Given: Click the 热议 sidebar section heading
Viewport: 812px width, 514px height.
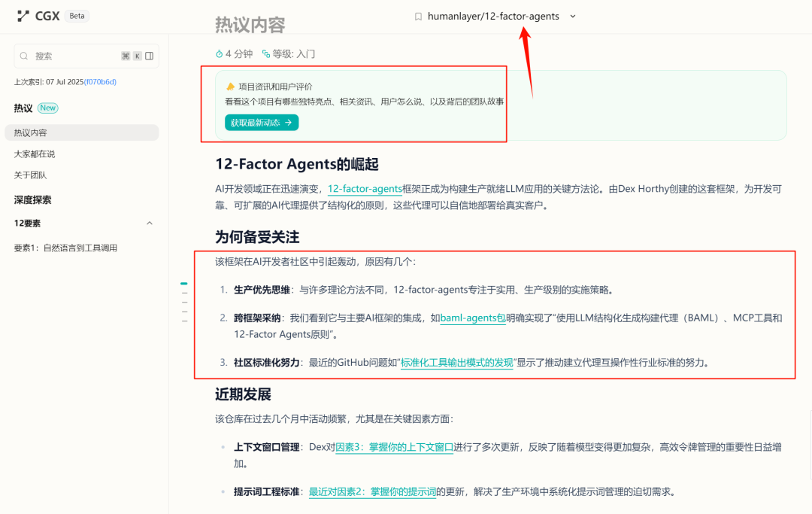Looking at the screenshot, I should click(x=23, y=108).
